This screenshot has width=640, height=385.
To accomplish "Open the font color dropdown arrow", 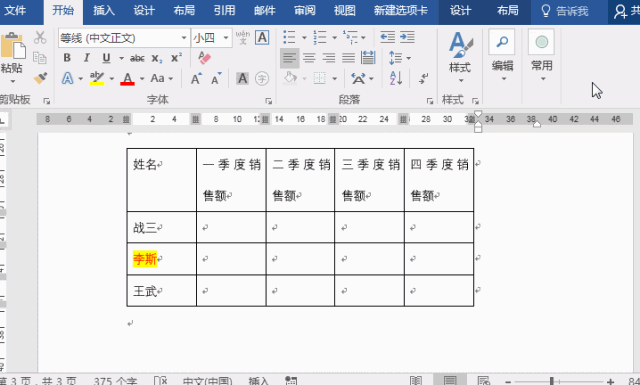I will pos(142,78).
